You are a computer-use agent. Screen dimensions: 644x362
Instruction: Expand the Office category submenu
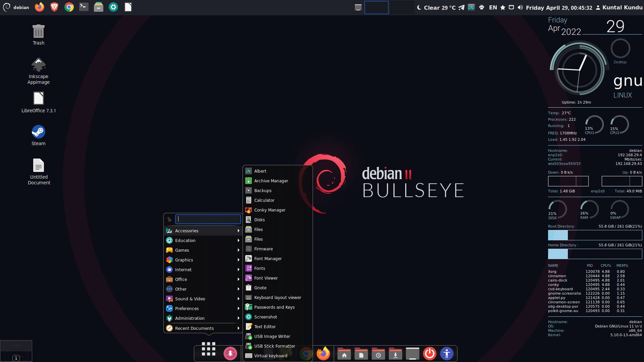(203, 279)
